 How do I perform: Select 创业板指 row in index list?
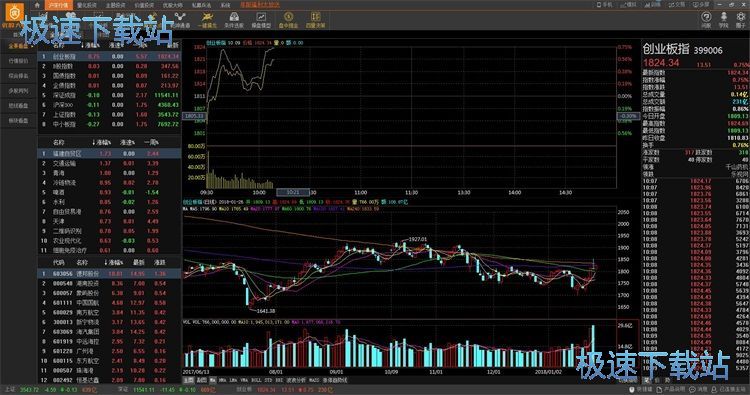pos(110,56)
